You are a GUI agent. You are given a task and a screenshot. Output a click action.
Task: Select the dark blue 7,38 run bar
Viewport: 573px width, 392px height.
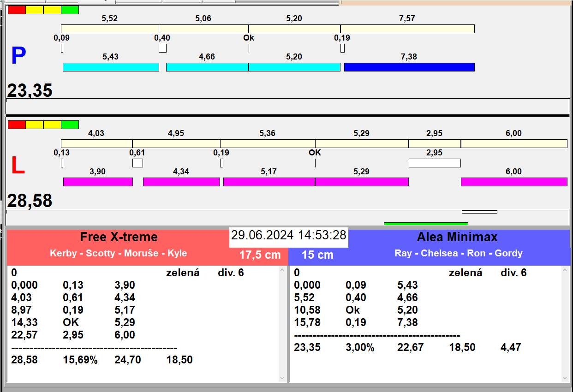[409, 67]
